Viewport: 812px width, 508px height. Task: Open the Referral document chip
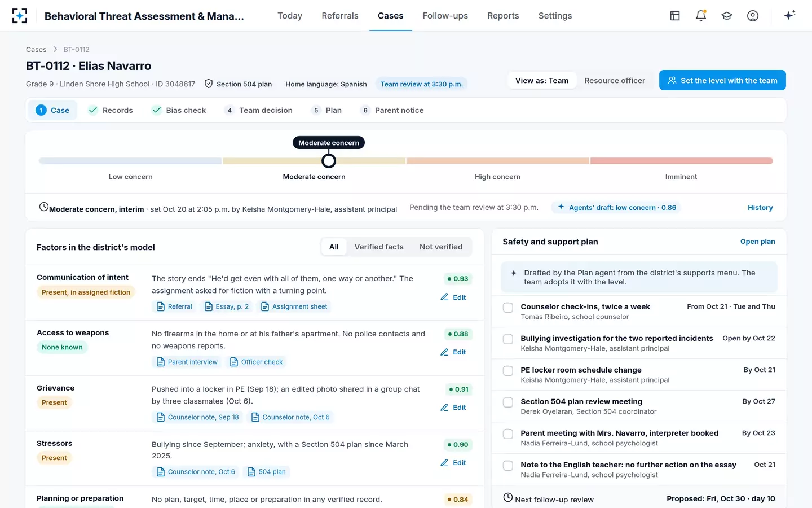tap(174, 306)
